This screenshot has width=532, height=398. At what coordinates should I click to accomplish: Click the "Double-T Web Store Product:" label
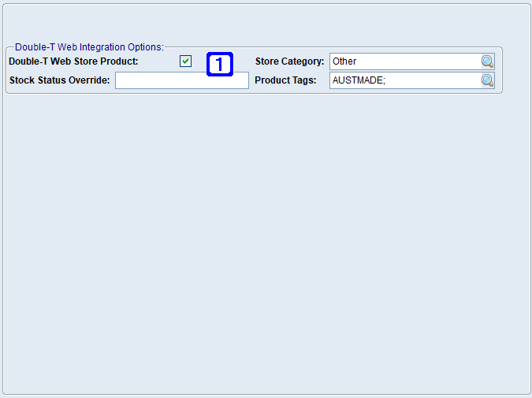pos(73,61)
